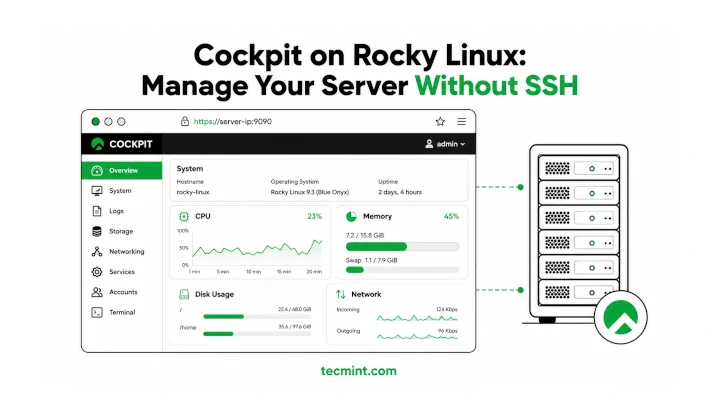The image size is (720, 405).
Task: Click the 124 Kbps incoming value
Action: [447, 309]
